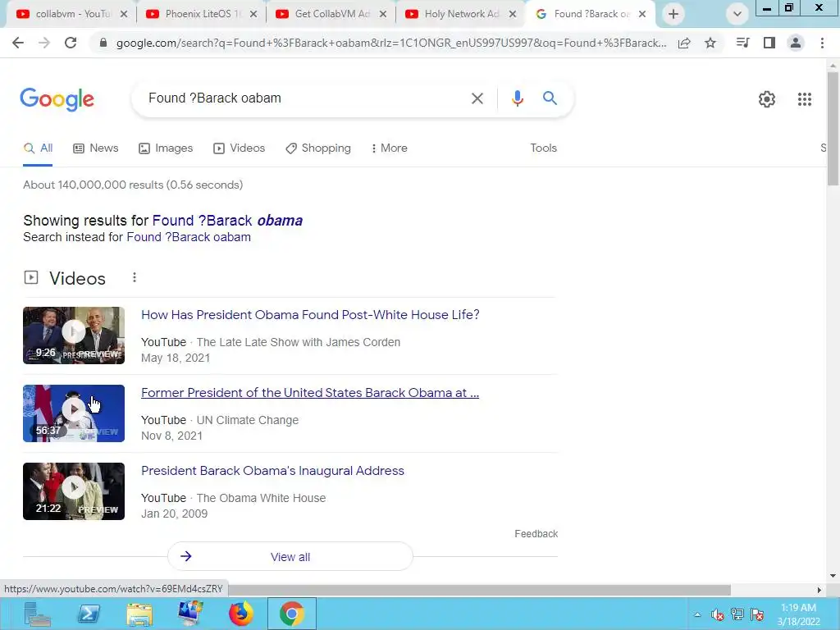Screen dimensions: 840x630
Task: Bookmark this page with the star
Action: pos(710,43)
